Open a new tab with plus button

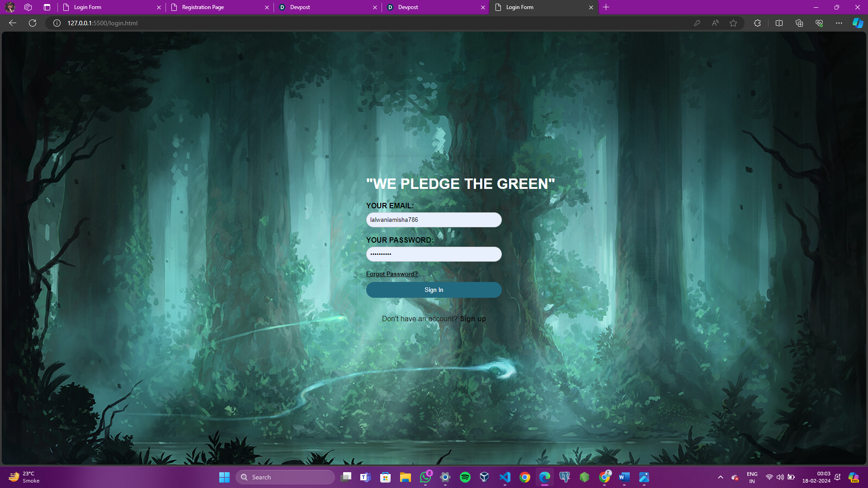(606, 7)
